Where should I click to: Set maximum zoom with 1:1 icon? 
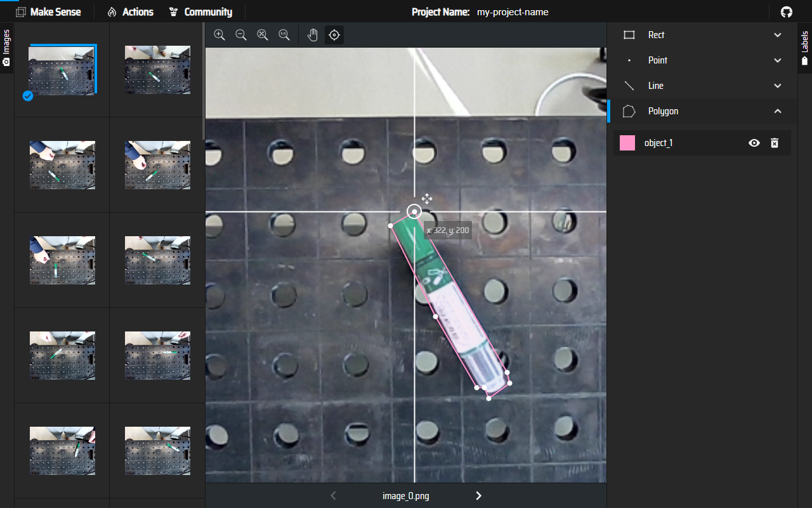(284, 35)
